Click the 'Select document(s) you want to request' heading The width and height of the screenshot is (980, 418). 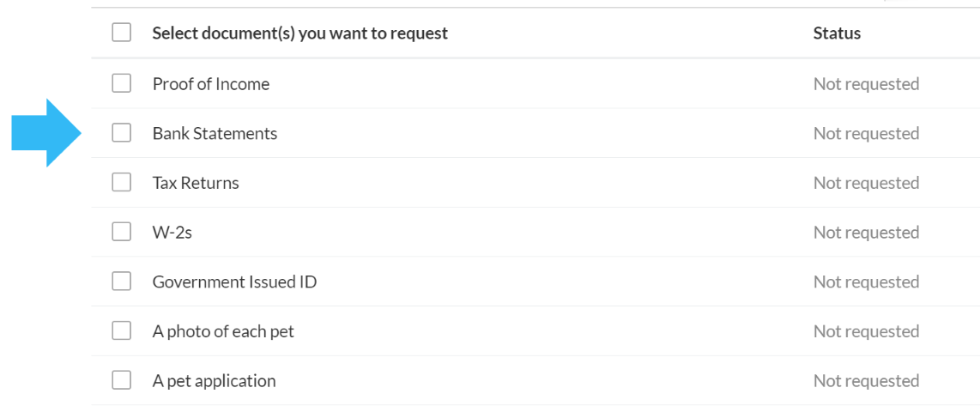coord(300,33)
